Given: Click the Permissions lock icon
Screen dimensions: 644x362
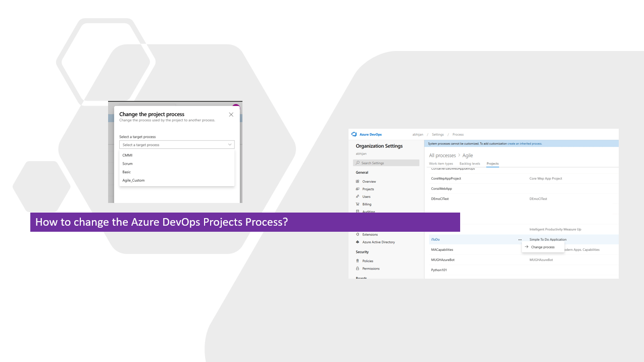Looking at the screenshot, I should click(358, 269).
